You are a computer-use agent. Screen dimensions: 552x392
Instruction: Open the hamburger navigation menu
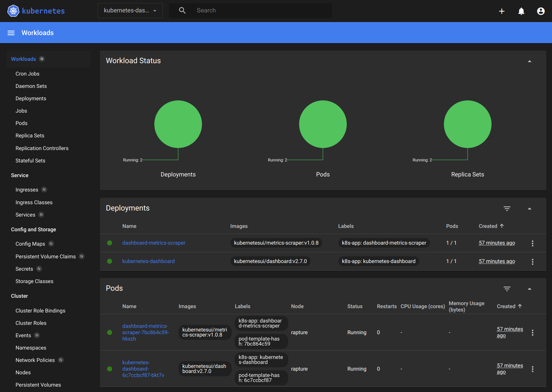(x=11, y=33)
